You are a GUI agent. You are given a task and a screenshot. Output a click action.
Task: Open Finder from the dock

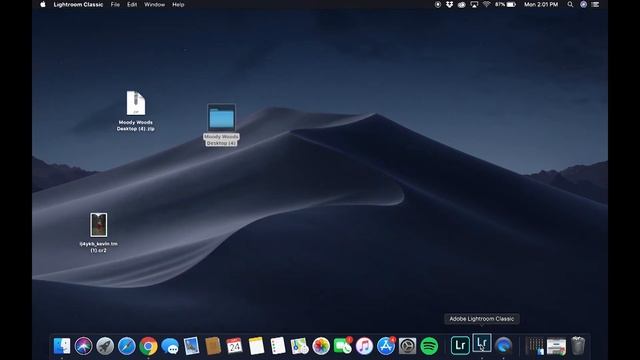(62, 346)
